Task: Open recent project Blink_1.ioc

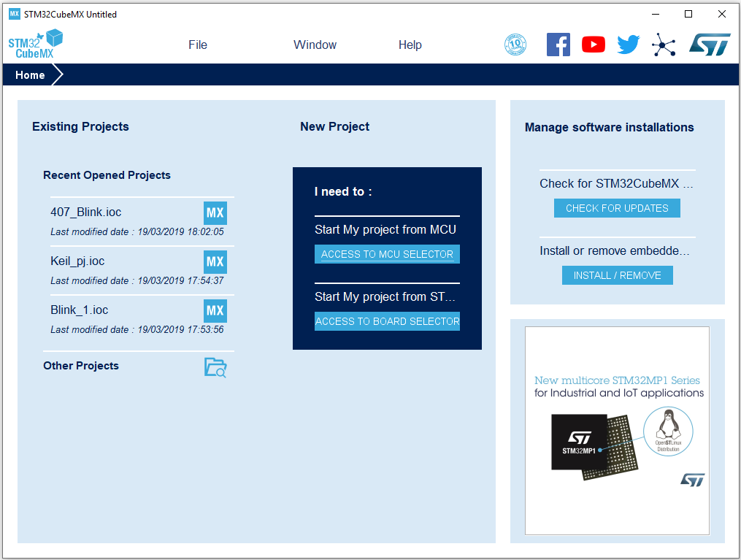Action: click(80, 310)
